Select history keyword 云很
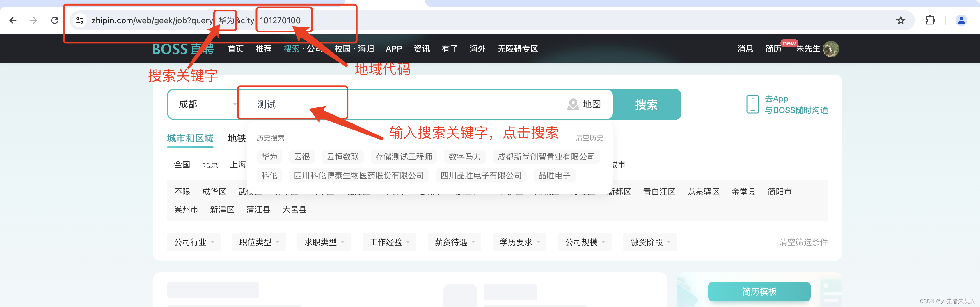 click(x=302, y=156)
